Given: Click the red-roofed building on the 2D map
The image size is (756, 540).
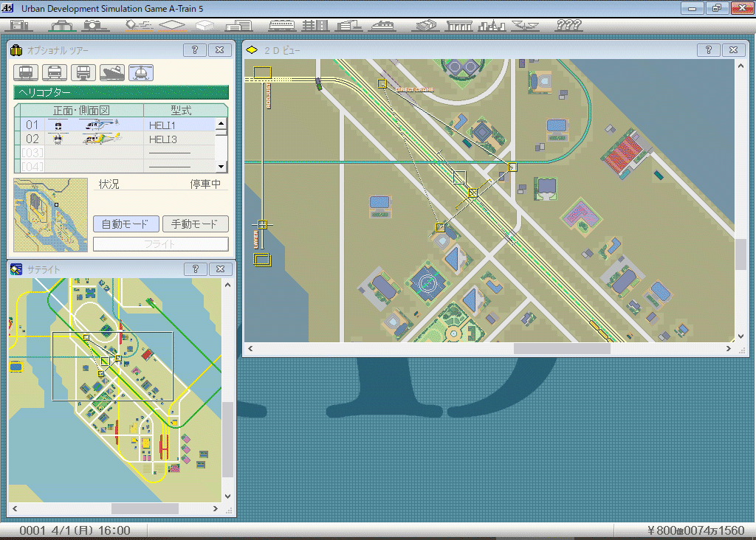Looking at the screenshot, I should 625,154.
